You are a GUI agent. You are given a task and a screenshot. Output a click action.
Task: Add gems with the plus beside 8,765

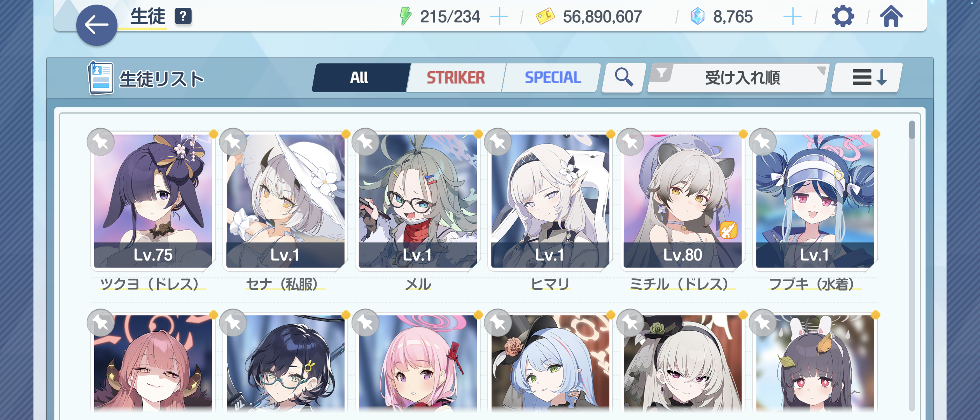click(792, 17)
